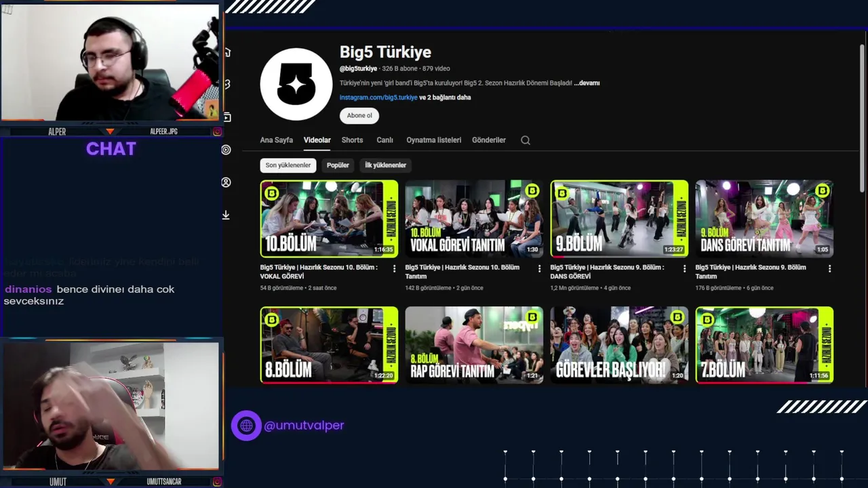Click '1,2 Mn görüntüleme • 4 gün önce' text
The height and width of the screenshot is (488, 868).
pyautogui.click(x=591, y=288)
